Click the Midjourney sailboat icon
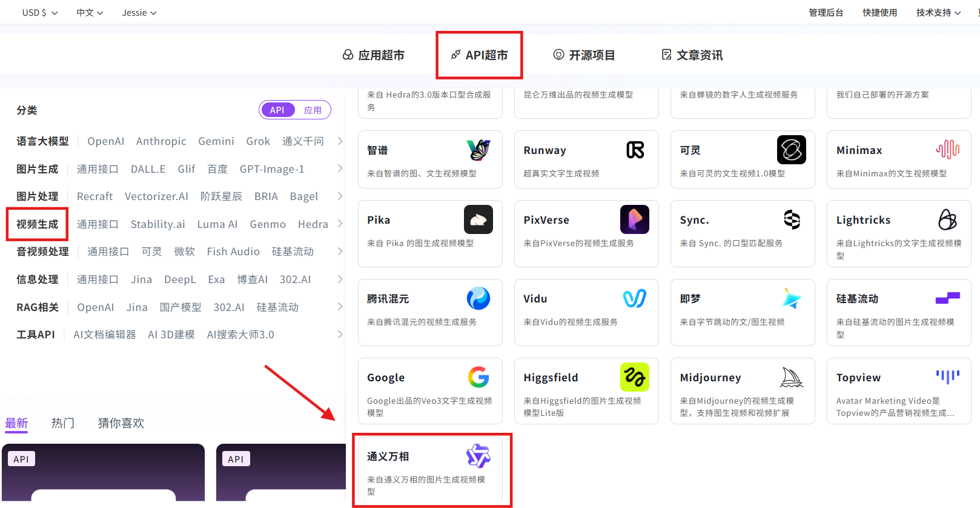The width and height of the screenshot is (980, 508). (x=791, y=377)
